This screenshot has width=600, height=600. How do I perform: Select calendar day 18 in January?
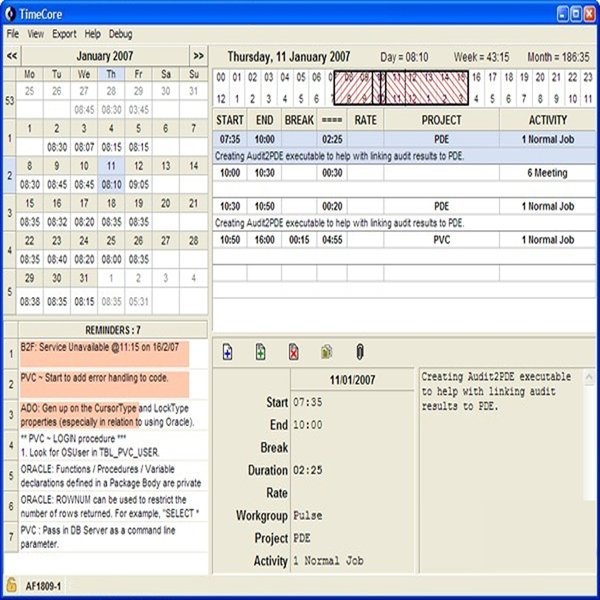click(111, 203)
